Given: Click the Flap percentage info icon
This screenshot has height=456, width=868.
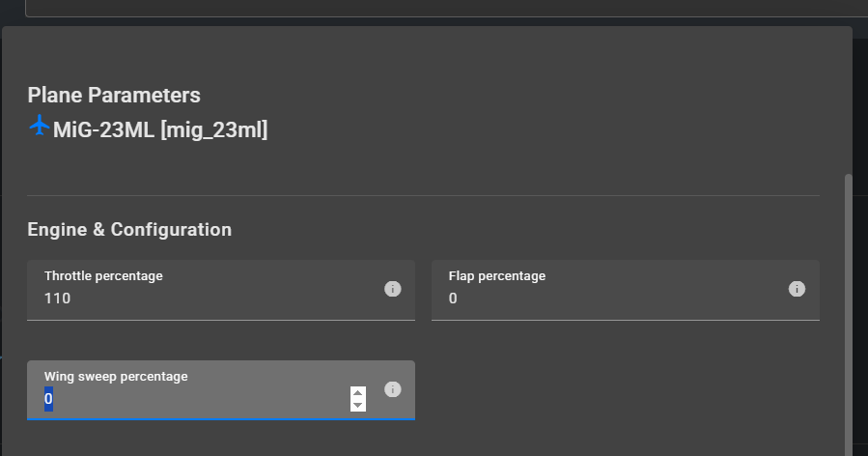Looking at the screenshot, I should coord(797,289).
